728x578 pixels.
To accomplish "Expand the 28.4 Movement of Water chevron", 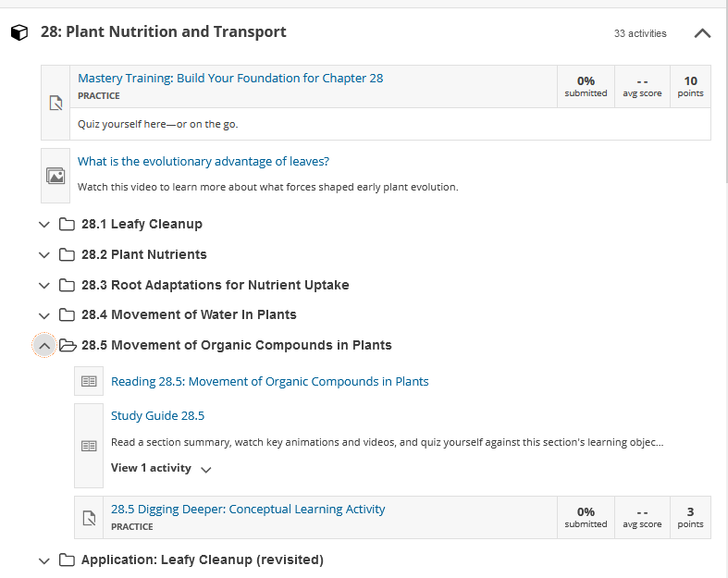I will [x=44, y=315].
